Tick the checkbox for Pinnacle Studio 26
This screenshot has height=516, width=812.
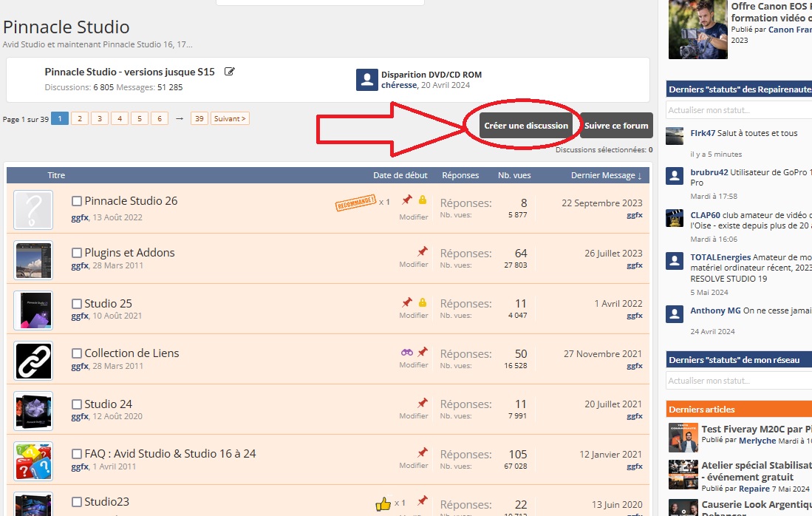point(77,201)
